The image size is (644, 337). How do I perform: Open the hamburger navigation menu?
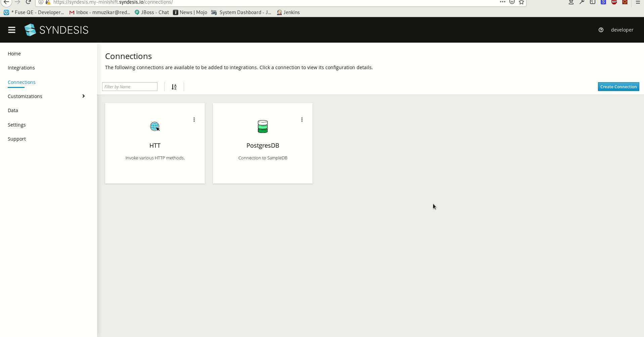click(x=12, y=30)
